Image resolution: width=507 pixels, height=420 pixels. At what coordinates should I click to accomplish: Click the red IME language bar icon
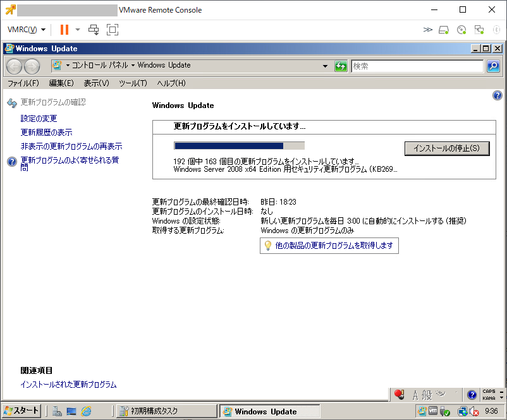[x=400, y=395]
